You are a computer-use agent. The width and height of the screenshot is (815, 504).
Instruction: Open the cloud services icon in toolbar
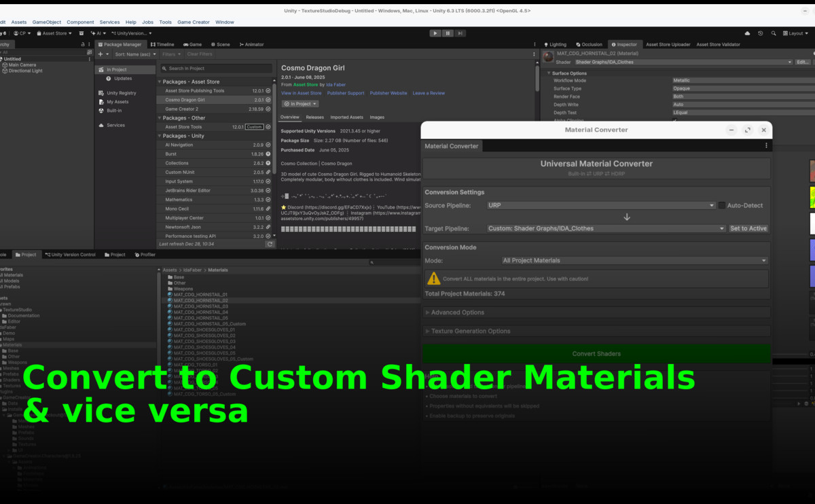click(x=748, y=33)
